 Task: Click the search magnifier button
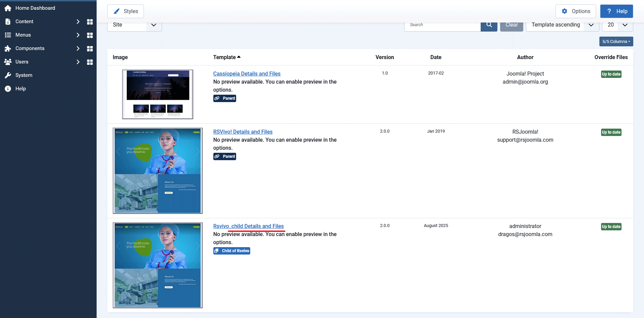489,25
